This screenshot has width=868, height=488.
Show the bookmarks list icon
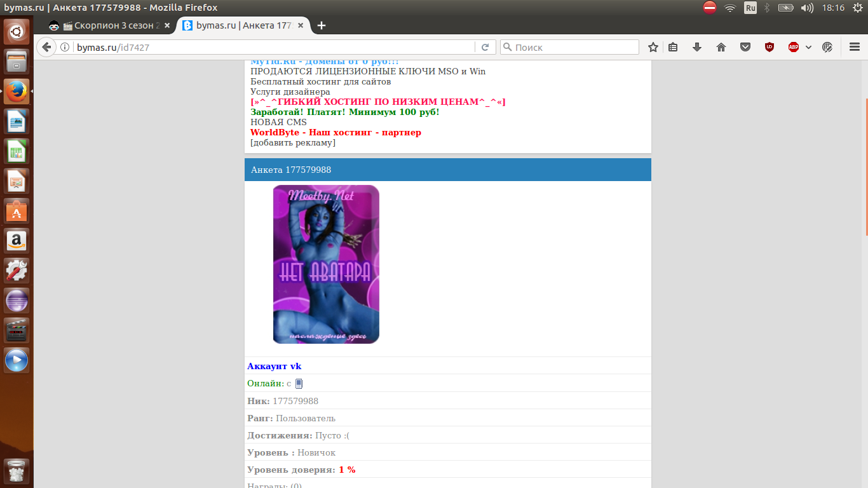[x=674, y=47]
